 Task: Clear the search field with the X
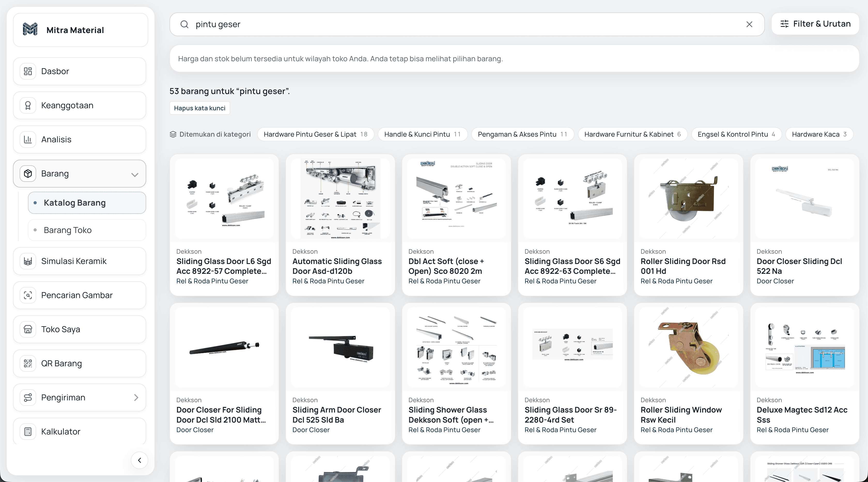[749, 24]
